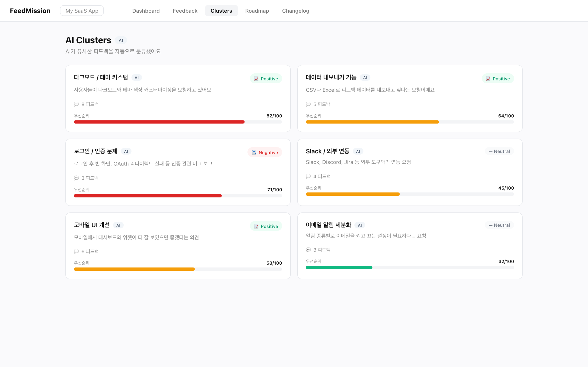Open the Feedback section

point(185,11)
